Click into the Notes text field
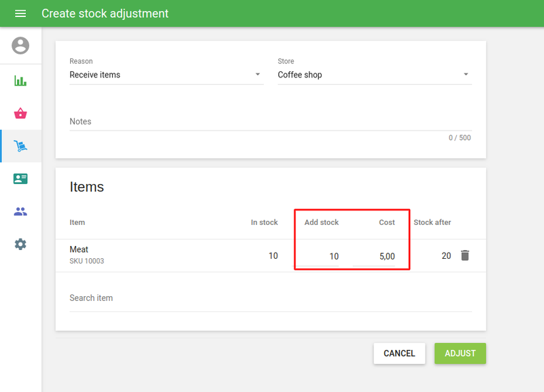 pos(270,122)
